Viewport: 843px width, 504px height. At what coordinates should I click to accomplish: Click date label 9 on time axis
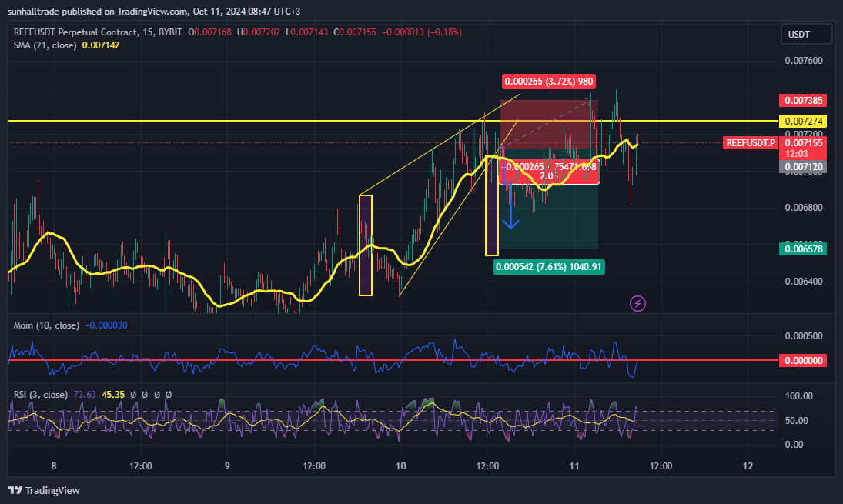pyautogui.click(x=227, y=466)
